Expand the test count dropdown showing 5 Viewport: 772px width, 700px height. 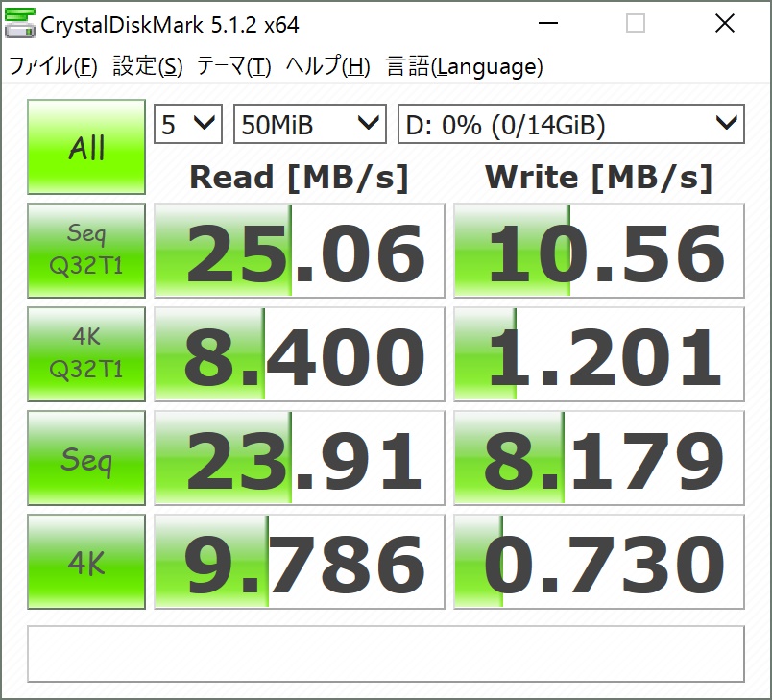point(188,124)
